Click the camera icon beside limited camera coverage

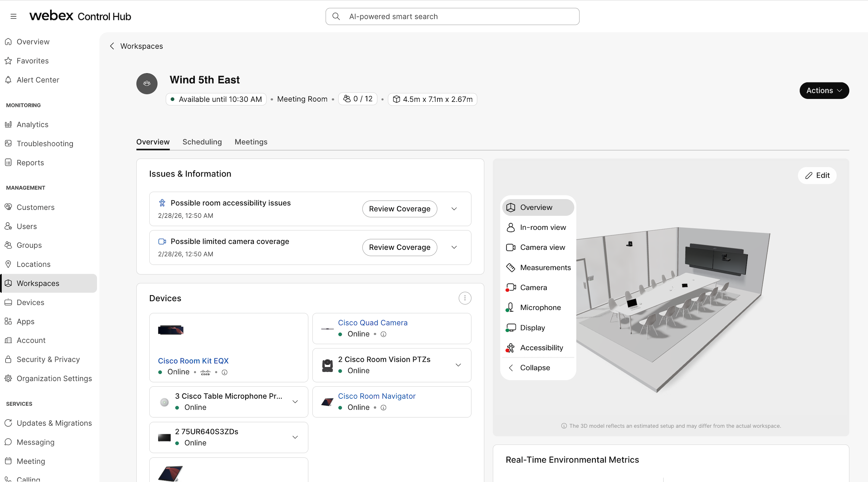162,241
